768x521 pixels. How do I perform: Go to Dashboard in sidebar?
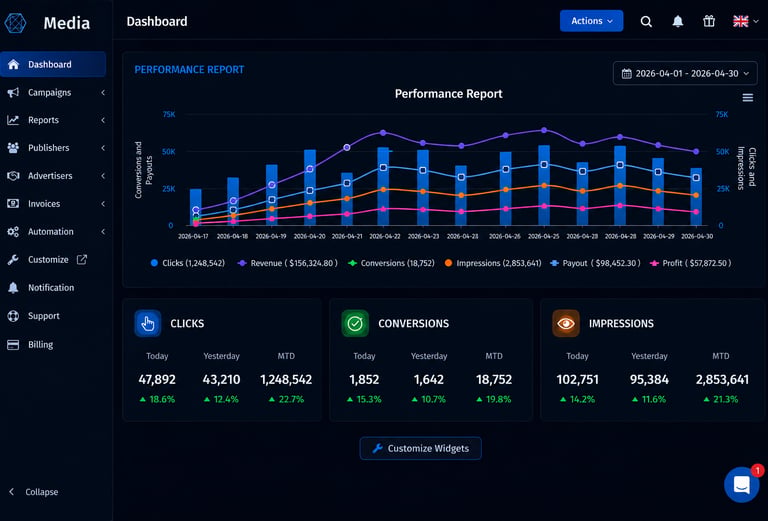tap(53, 65)
